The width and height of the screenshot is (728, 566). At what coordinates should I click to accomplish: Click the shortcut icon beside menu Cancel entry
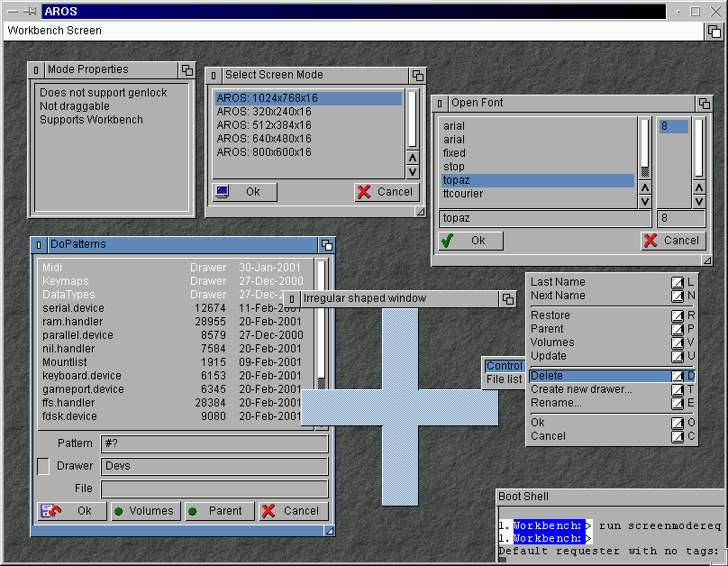tap(678, 436)
